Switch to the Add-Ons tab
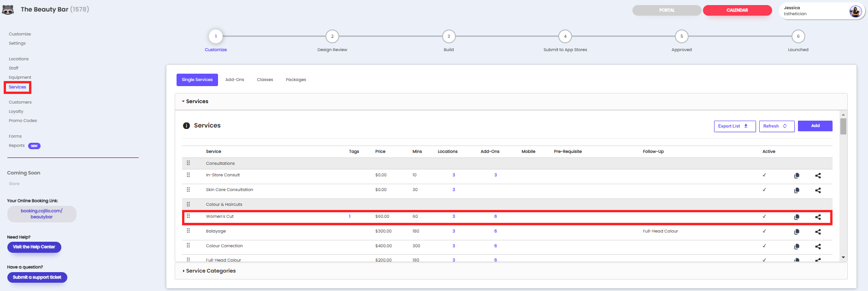This screenshot has height=291, width=868. tap(235, 80)
